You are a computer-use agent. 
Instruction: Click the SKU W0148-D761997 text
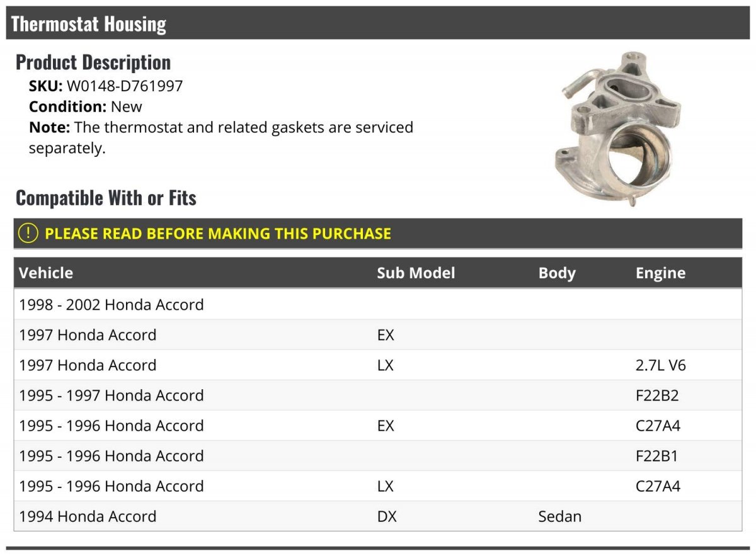tap(106, 86)
